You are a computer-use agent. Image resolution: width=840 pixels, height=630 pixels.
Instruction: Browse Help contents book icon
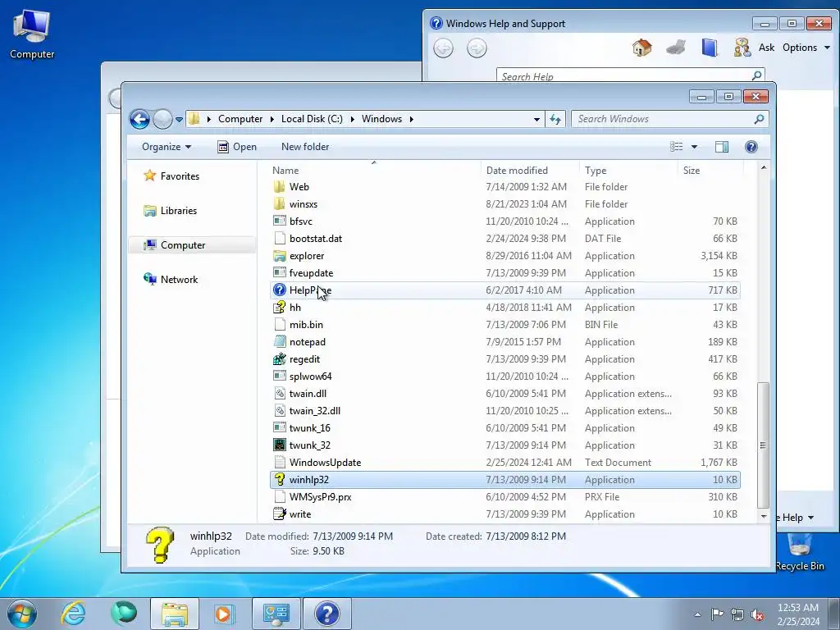pyautogui.click(x=710, y=48)
